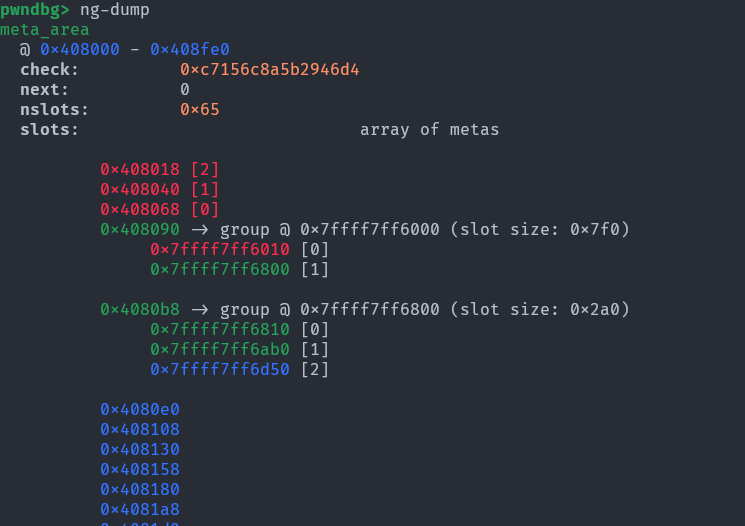Click red slot address 0x7ffff7ff6010

coord(220,250)
